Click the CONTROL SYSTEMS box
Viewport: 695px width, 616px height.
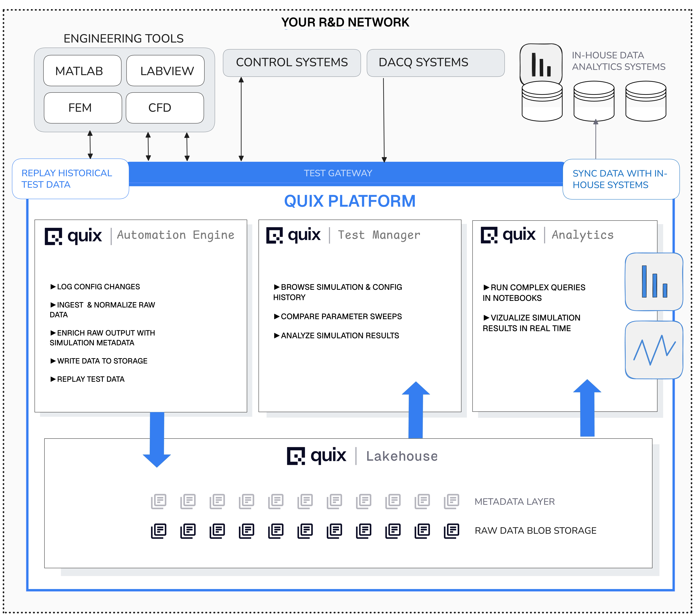[292, 63]
